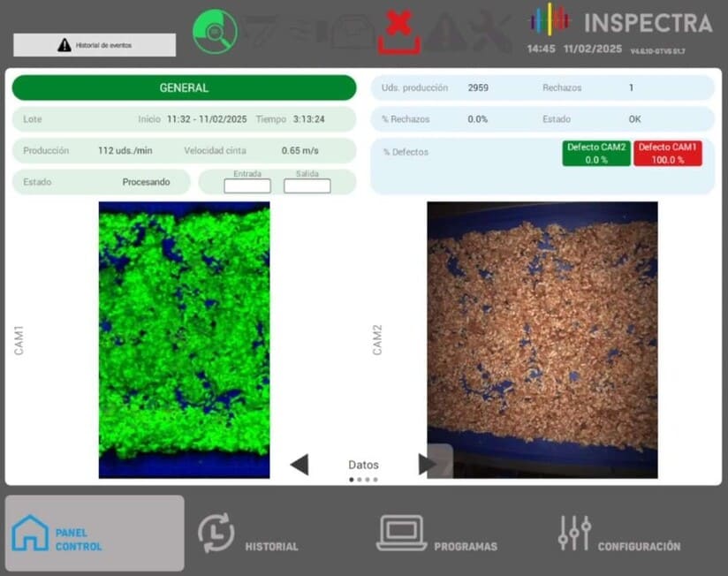Open Historial de eventos
The height and width of the screenshot is (576, 728).
[95, 45]
